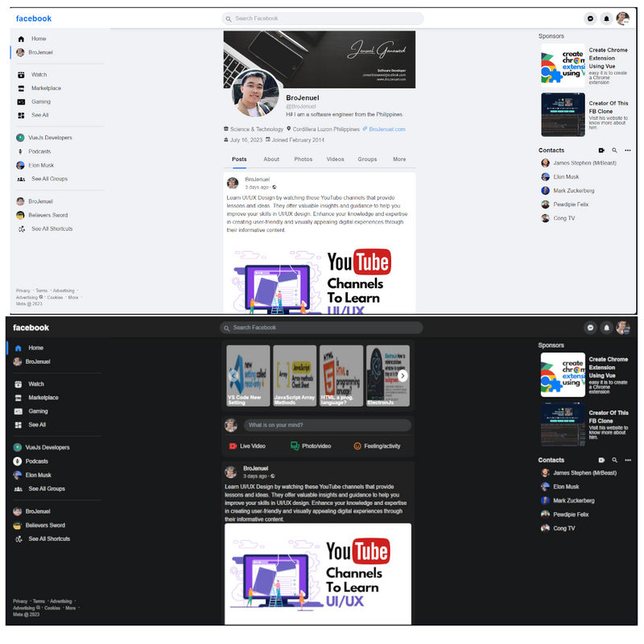Open Creator Of This FB Clone sponsor dark
This screenshot has height=644, width=644.
[585, 425]
